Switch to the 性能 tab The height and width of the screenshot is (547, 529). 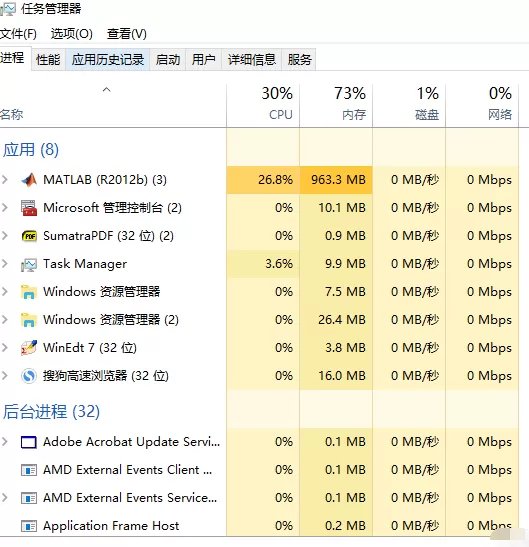[x=48, y=60]
